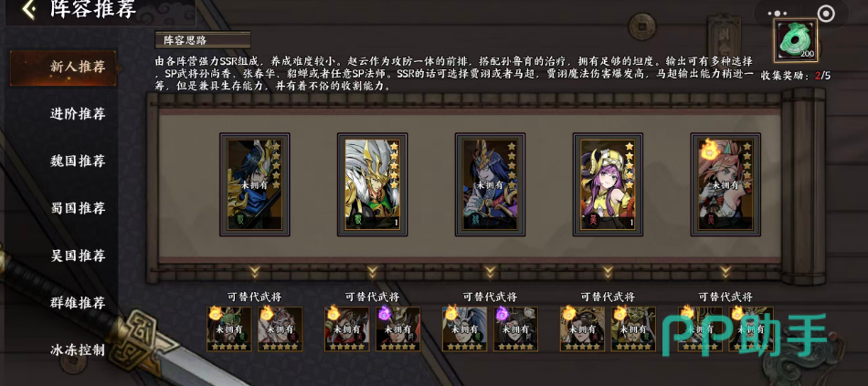The height and width of the screenshot is (386, 868).
Task: Expand alternatives under the first hero card
Action: [255, 272]
